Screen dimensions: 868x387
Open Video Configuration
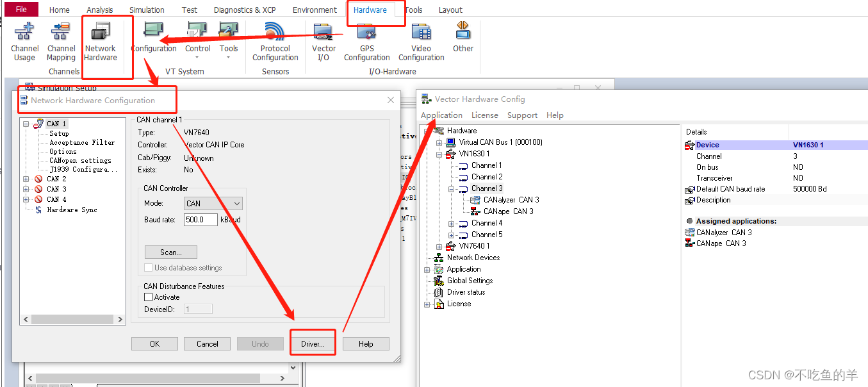coord(422,42)
